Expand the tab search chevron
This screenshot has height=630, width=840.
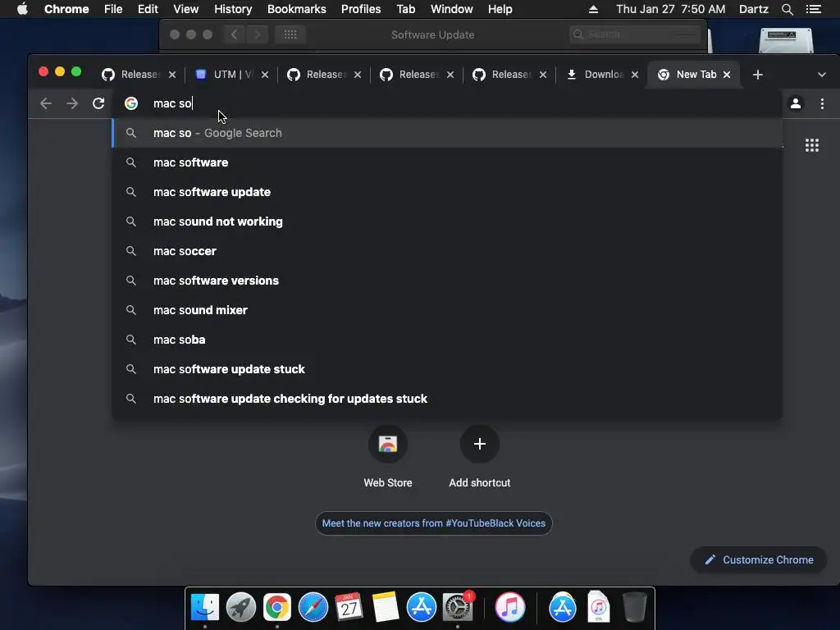click(821, 75)
